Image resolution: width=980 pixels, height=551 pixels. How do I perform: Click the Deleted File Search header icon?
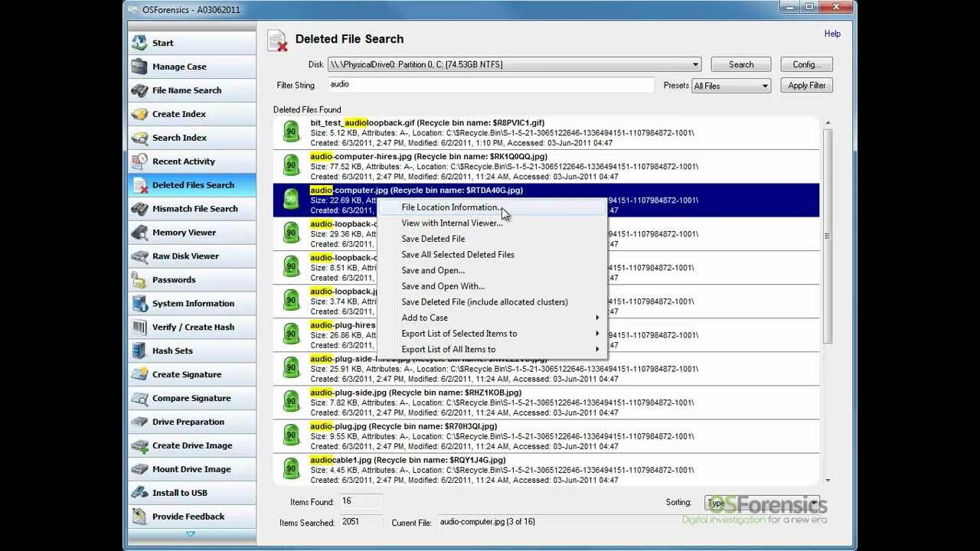coord(277,41)
